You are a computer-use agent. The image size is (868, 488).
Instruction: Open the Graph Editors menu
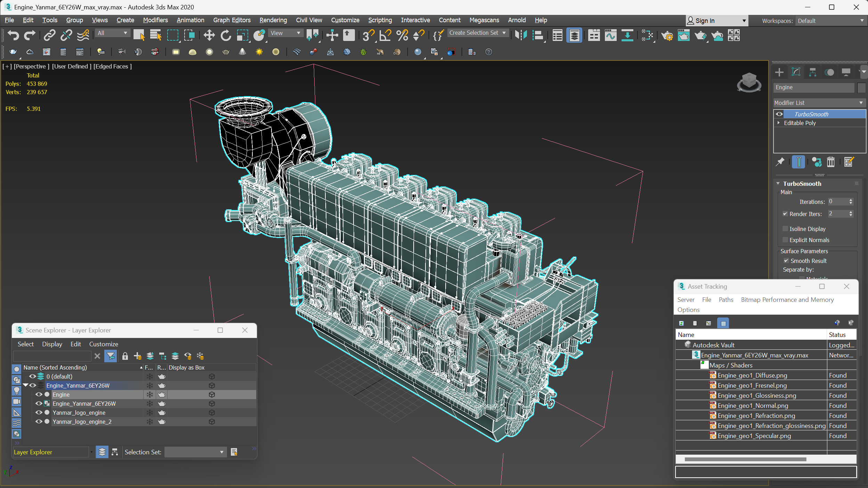[x=232, y=20]
